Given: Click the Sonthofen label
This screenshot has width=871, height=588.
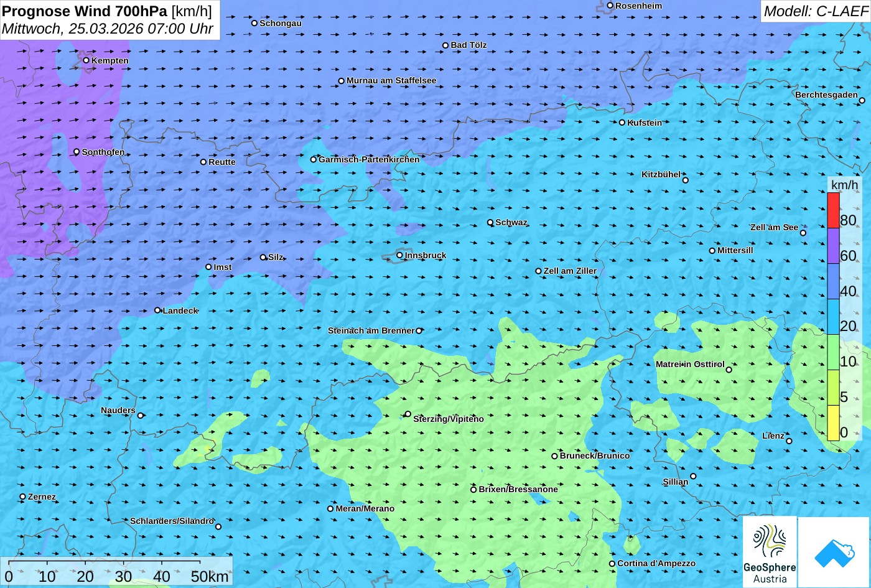Looking at the screenshot, I should click(x=103, y=152).
